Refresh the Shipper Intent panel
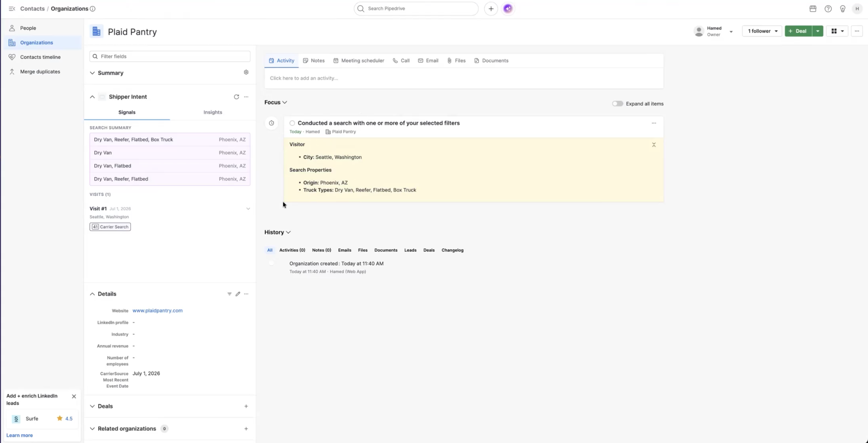The width and height of the screenshot is (868, 443). click(x=236, y=97)
